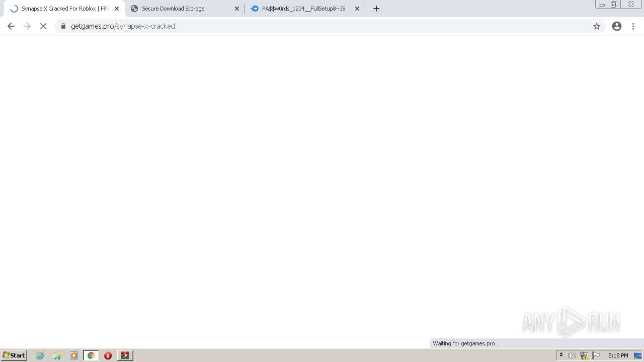Open Action Center flag icon
644x362 pixels.
pyautogui.click(x=596, y=355)
